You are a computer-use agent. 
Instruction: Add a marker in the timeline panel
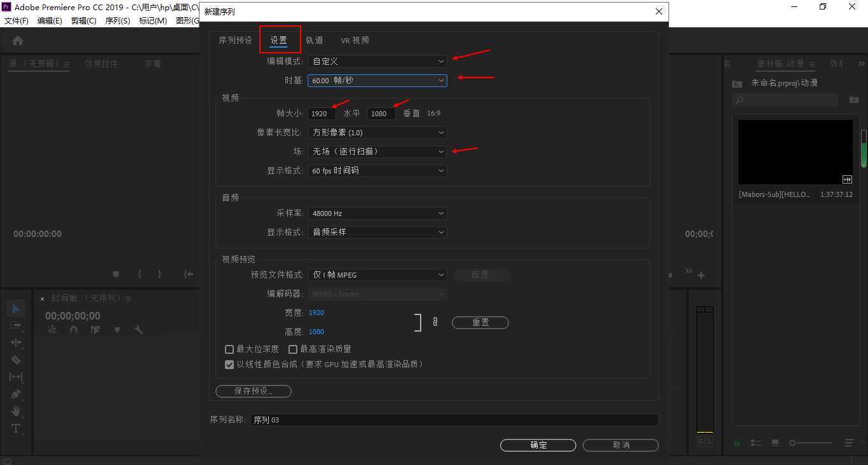[x=117, y=330]
